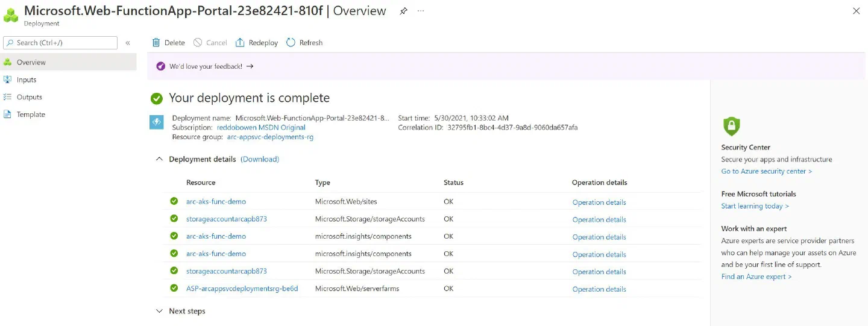
Task: Click the green deployment complete checkmark
Action: [x=157, y=98]
